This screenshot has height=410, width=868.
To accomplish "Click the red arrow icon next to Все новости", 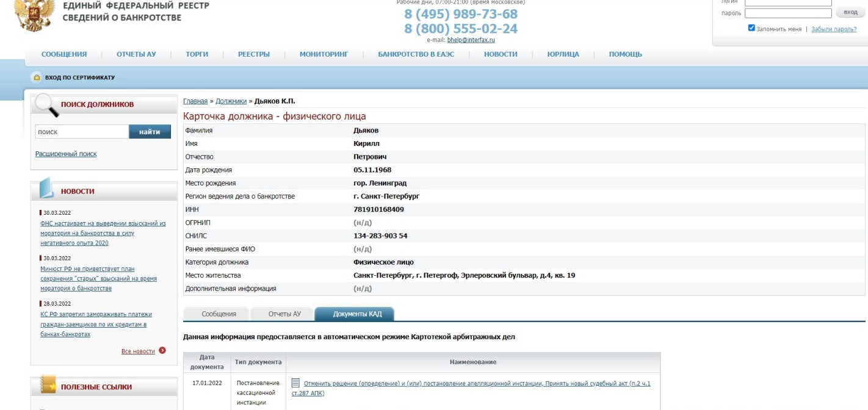I will tap(162, 351).
